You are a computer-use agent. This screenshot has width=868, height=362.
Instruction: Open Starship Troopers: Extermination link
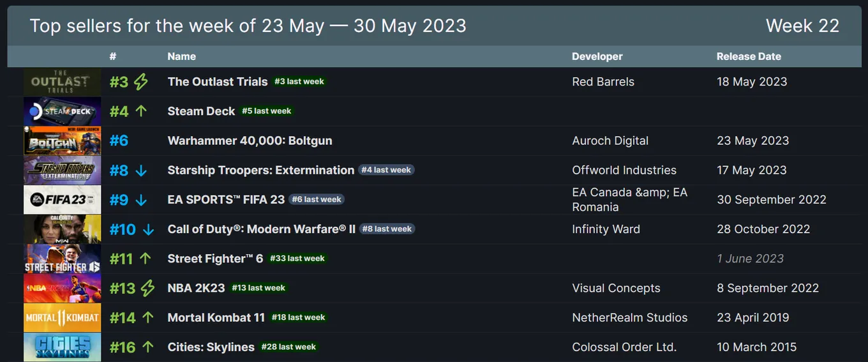[261, 170]
